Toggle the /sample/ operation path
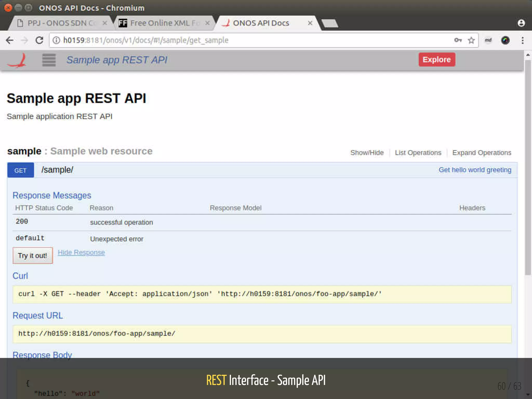 [x=57, y=170]
